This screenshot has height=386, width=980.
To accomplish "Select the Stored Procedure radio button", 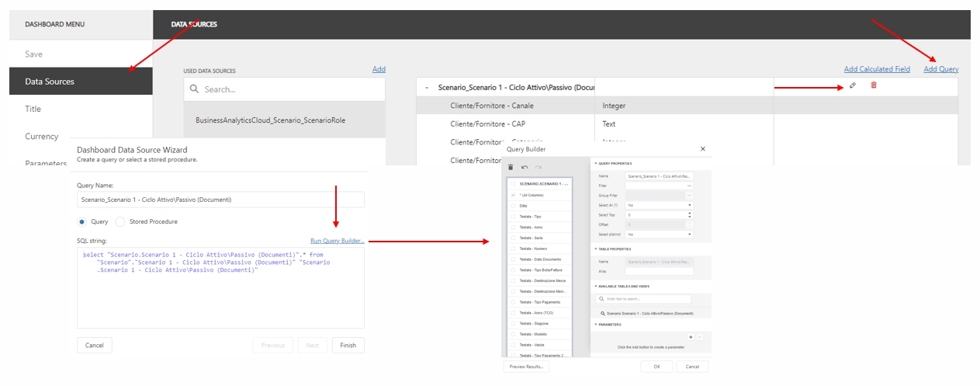I will tap(119, 222).
